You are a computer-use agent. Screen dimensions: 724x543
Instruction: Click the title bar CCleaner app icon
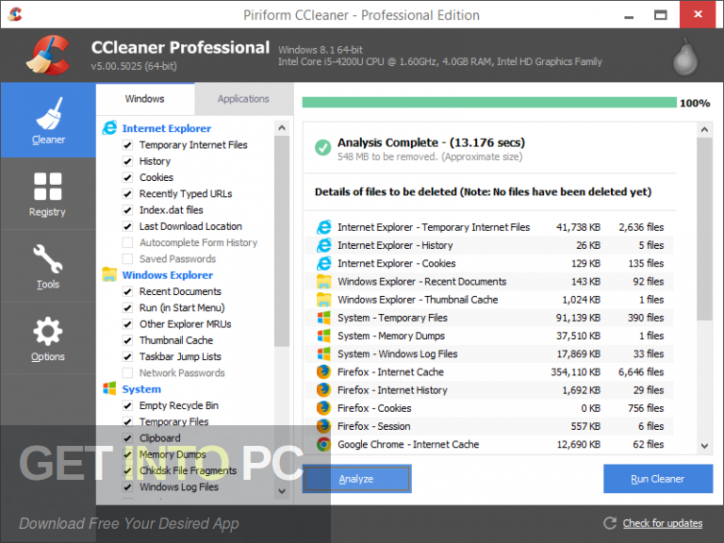pyautogui.click(x=15, y=14)
